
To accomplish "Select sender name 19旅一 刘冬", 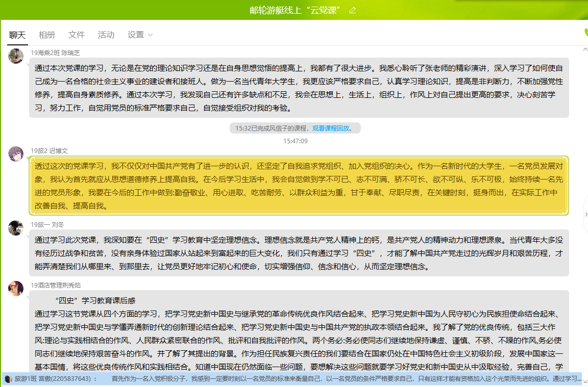I will (47, 224).
